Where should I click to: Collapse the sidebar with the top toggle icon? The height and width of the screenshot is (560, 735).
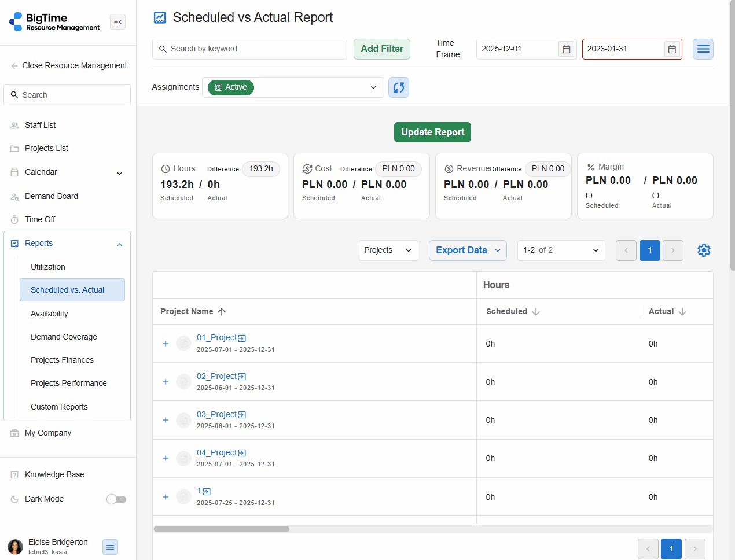click(117, 22)
